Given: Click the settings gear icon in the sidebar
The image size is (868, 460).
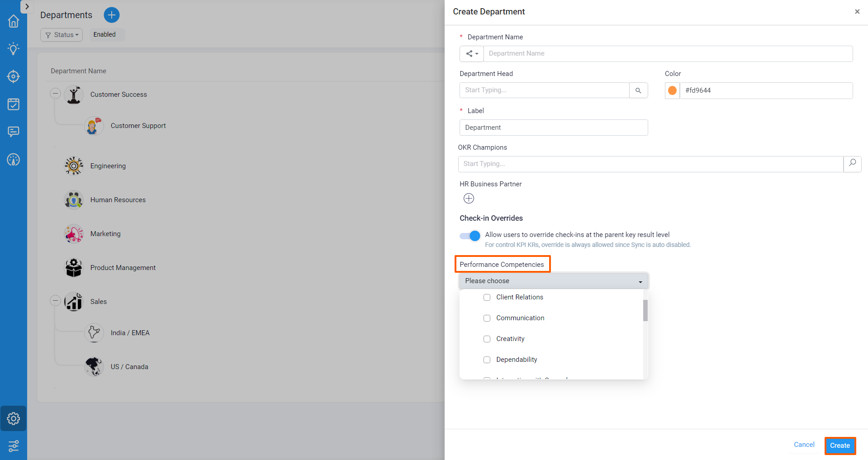Looking at the screenshot, I should click(x=14, y=418).
